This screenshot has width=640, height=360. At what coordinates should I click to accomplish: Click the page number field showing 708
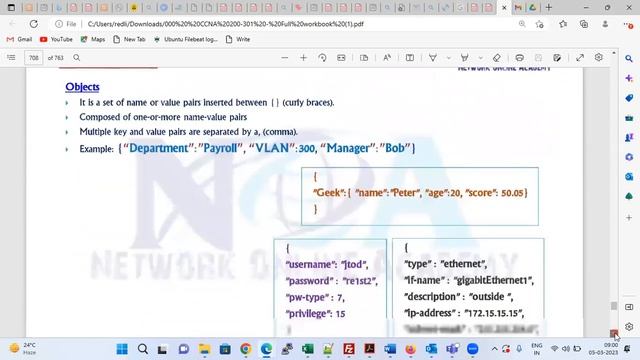tap(33, 58)
